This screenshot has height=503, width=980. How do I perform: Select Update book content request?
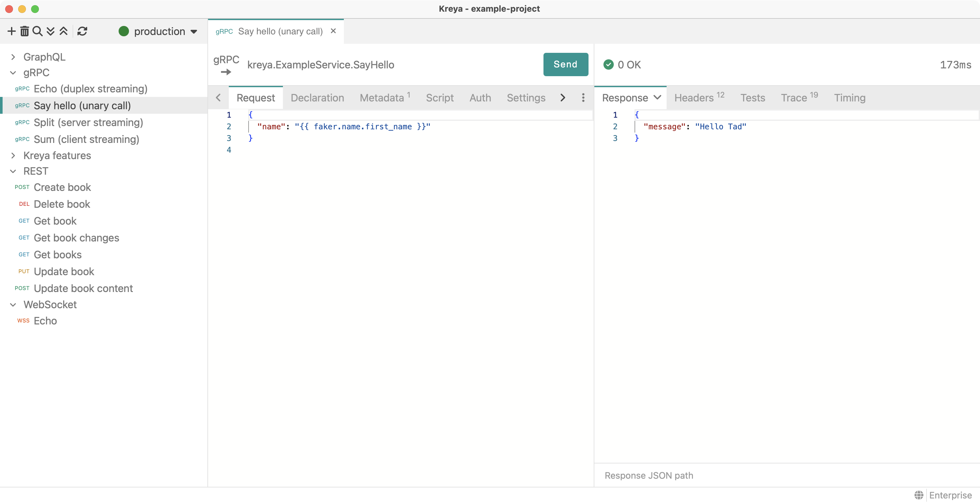[83, 288]
